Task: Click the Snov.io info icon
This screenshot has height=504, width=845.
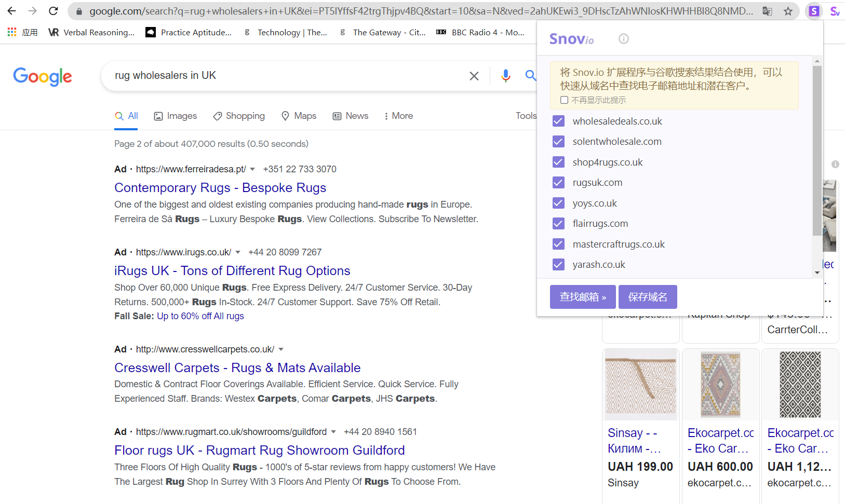Action: [x=624, y=39]
